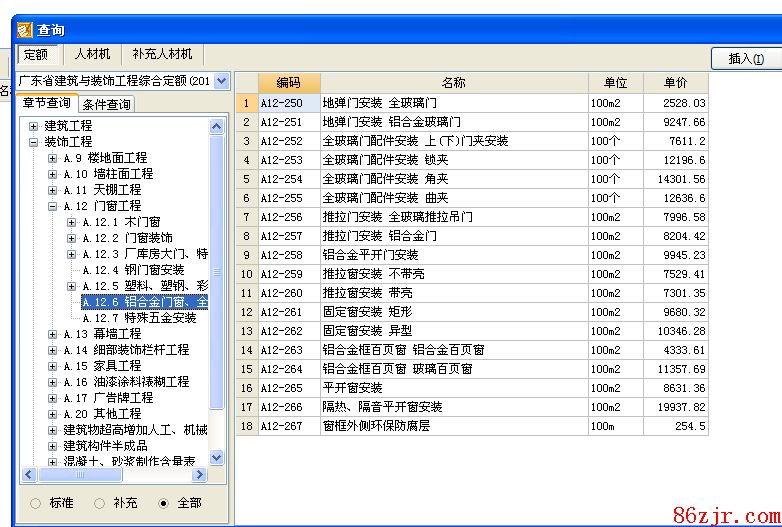The width and height of the screenshot is (782, 527).
Task: Click the tree's vertical scrollbar down arrow
Action: (x=217, y=457)
